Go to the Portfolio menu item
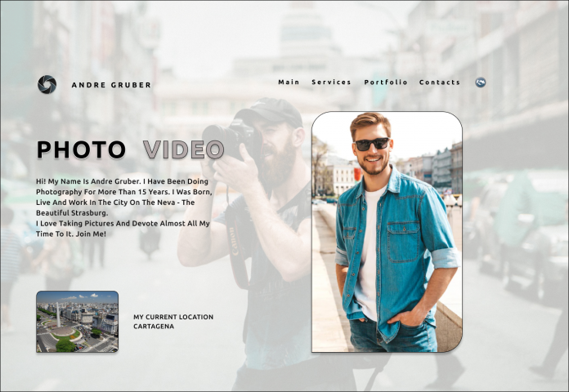 [386, 82]
